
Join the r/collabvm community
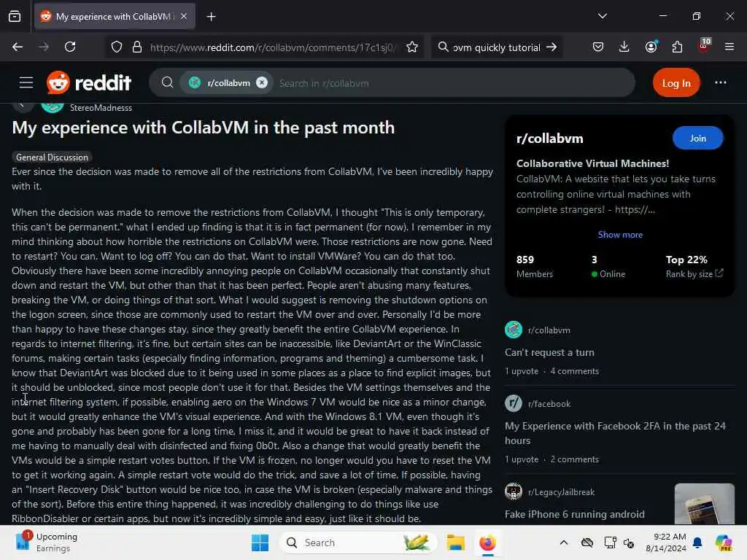[x=697, y=138]
